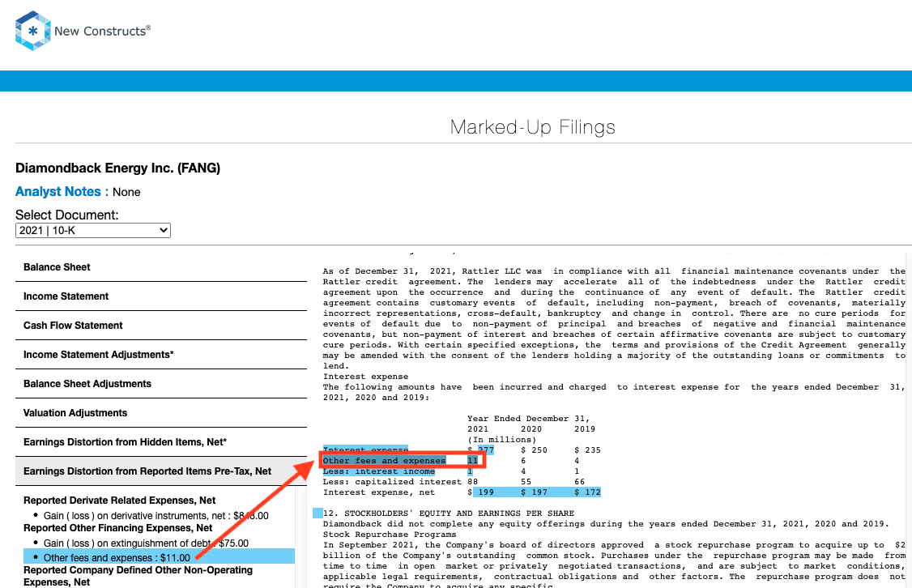Expand the Balance Sheet section
Screen dimensions: 912x588
point(161,267)
